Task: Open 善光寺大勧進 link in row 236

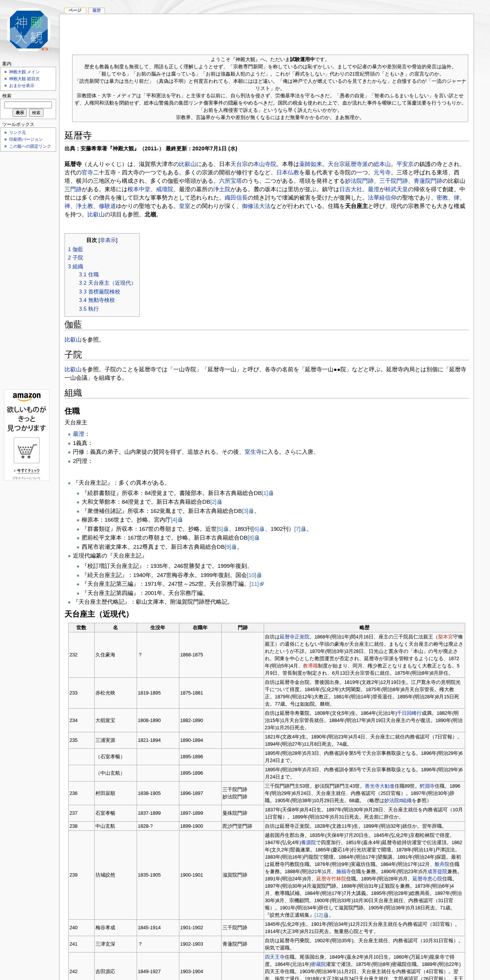Action: [379, 786]
